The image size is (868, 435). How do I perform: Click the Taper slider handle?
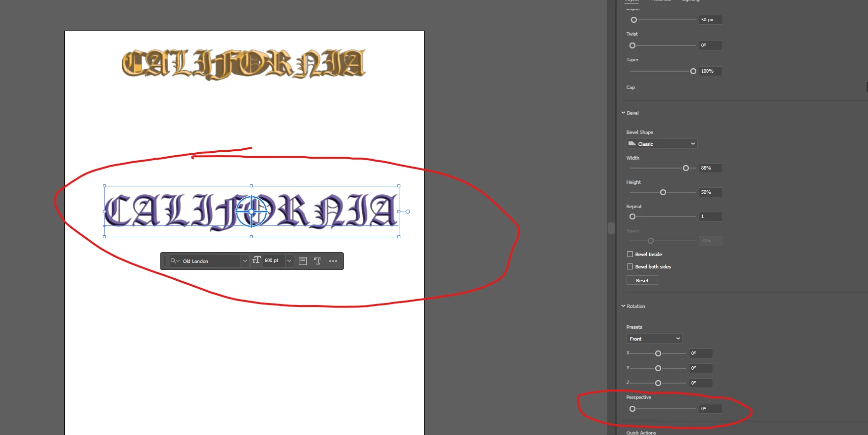coord(693,71)
